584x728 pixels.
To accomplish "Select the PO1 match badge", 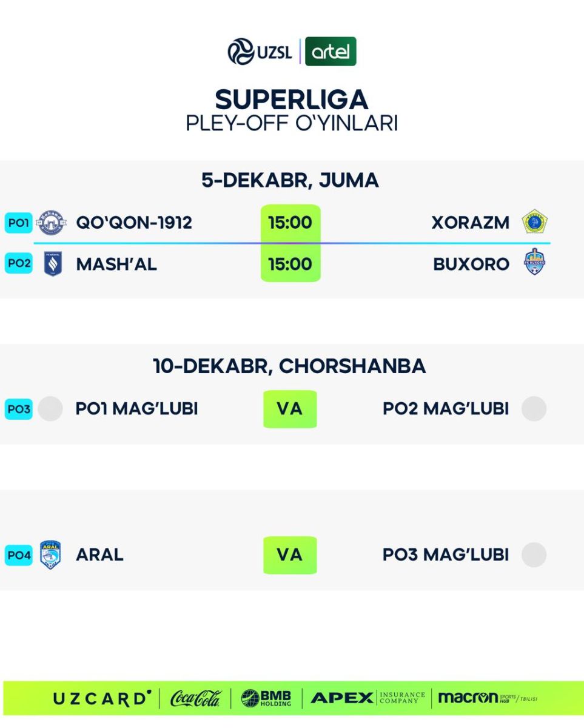I will 19,223.
